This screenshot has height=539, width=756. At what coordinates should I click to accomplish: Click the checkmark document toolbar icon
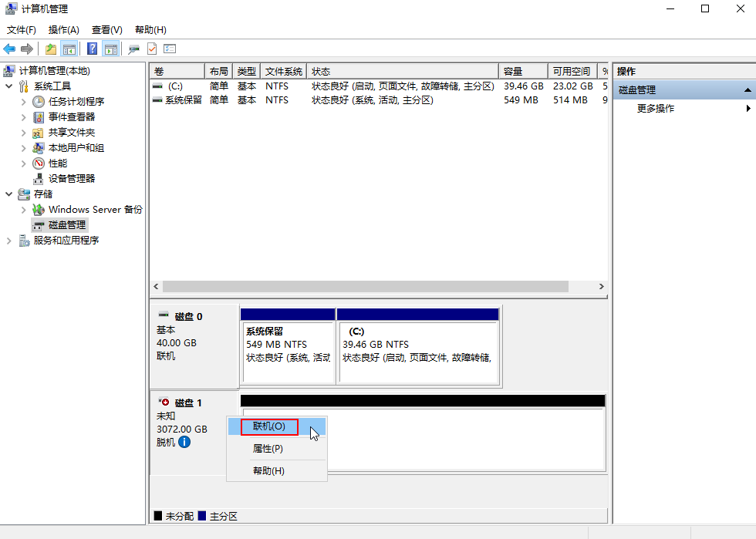pyautogui.click(x=152, y=49)
